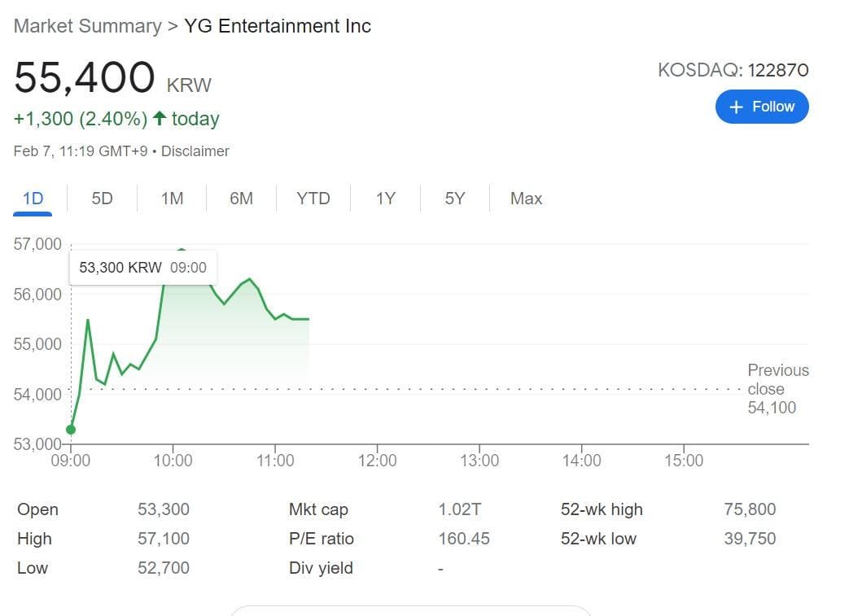The image size is (862, 616).
Task: Click the 53,300 KRW chart tooltip
Action: tap(142, 268)
